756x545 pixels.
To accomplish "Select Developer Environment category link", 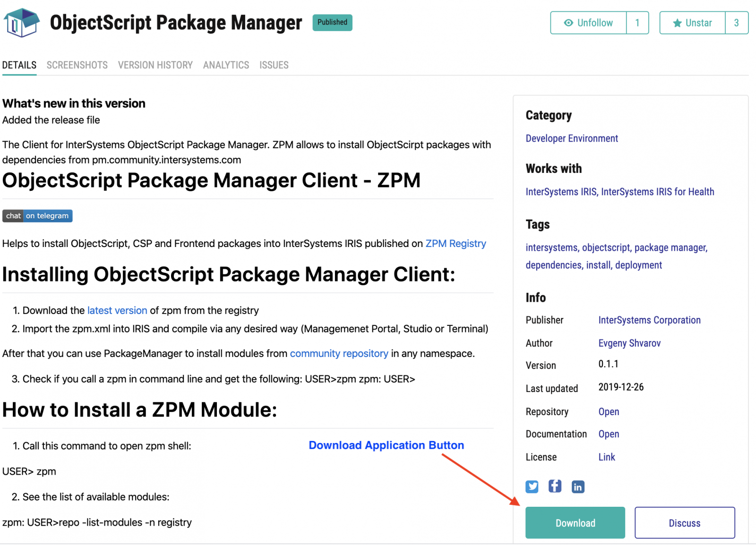I will click(572, 138).
